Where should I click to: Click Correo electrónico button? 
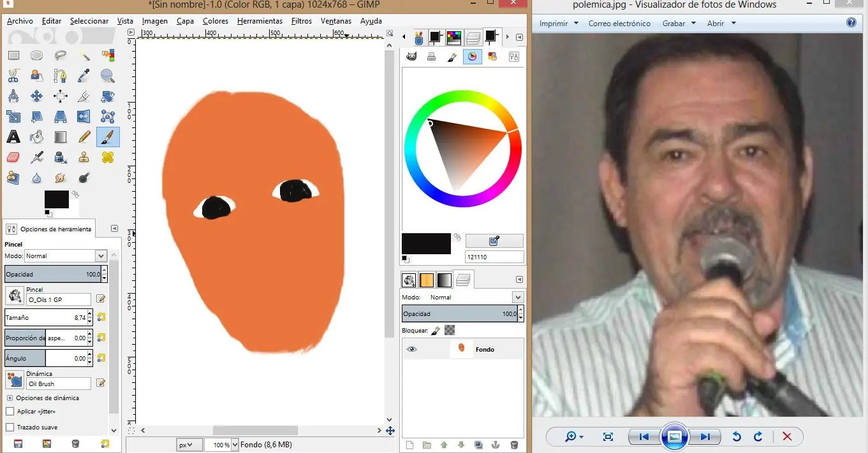pyautogui.click(x=619, y=24)
